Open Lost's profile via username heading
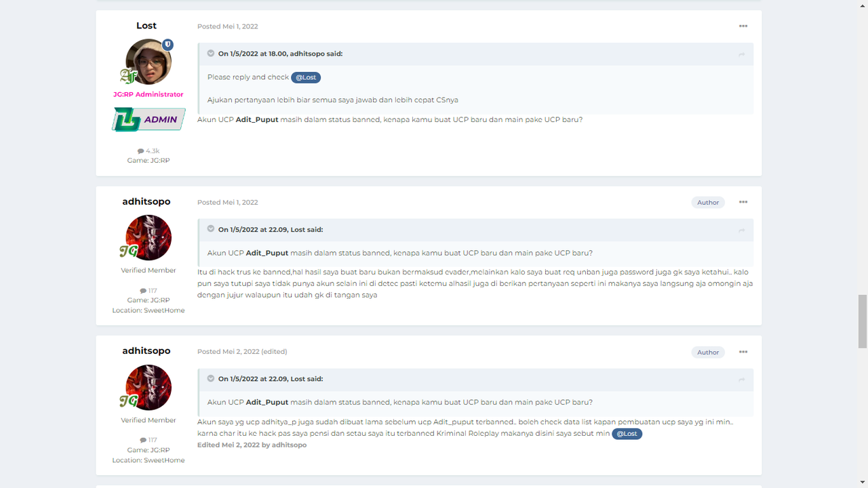The height and width of the screenshot is (488, 868). (x=146, y=26)
